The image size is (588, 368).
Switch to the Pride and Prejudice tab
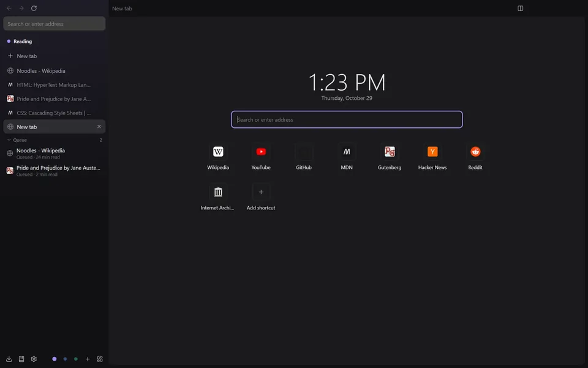point(55,99)
